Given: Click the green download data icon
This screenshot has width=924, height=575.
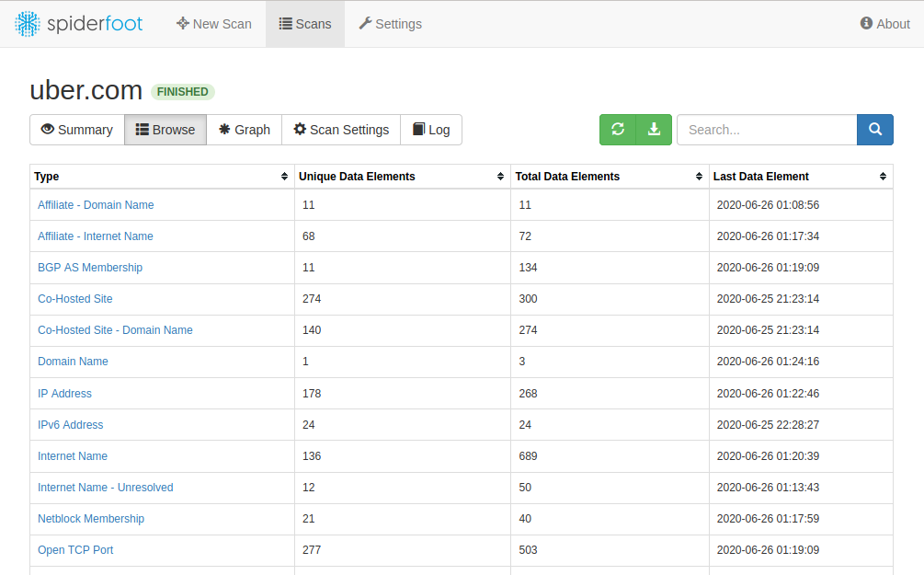Looking at the screenshot, I should point(654,130).
